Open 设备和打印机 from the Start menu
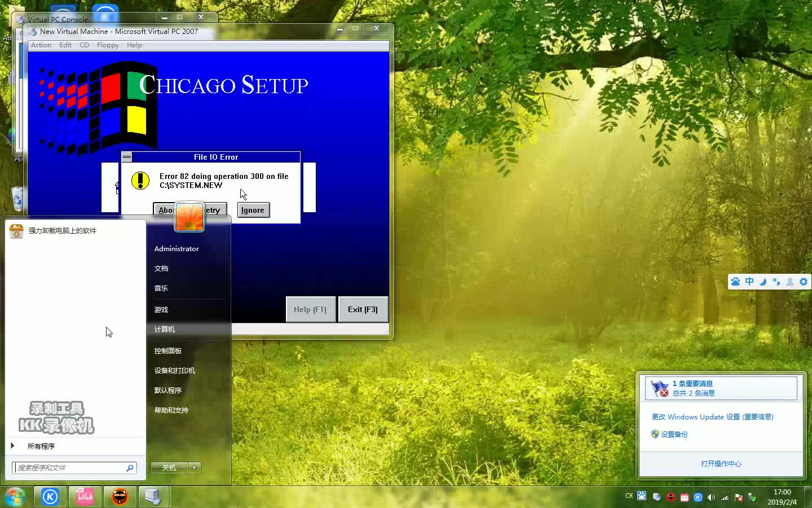This screenshot has height=508, width=812. coord(175,371)
